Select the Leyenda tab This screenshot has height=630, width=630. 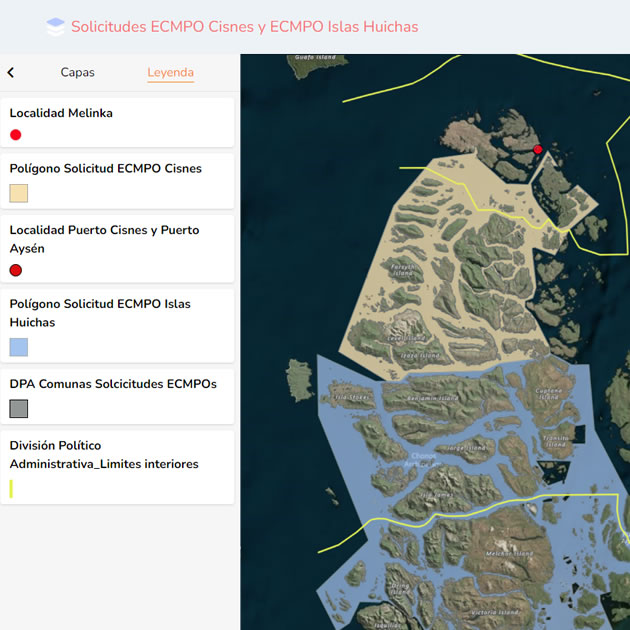point(170,72)
